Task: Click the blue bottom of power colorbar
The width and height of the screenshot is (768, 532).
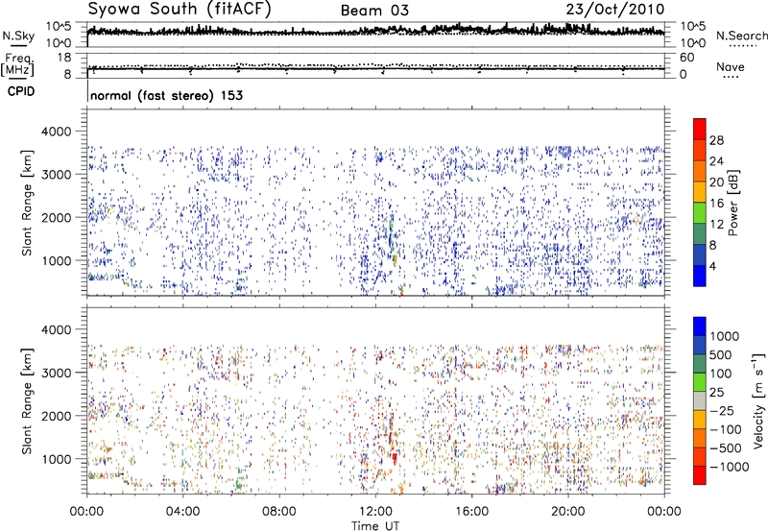Action: coord(700,277)
